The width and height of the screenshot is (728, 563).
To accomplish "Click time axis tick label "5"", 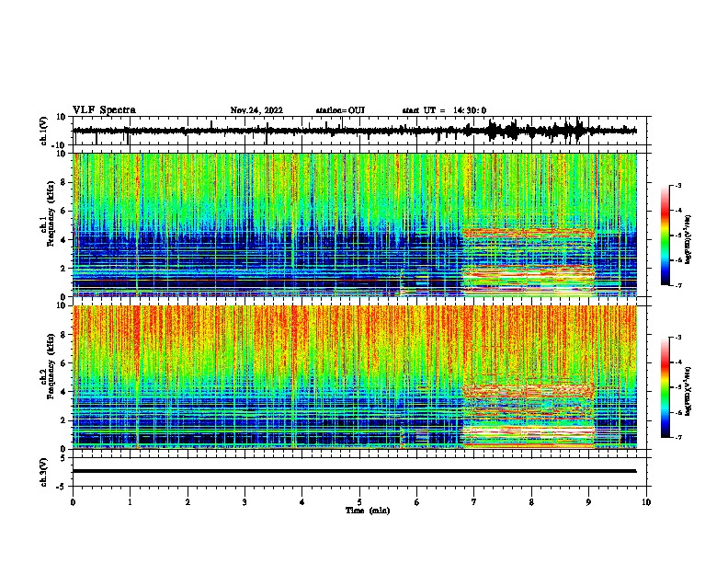I will 359,502.
